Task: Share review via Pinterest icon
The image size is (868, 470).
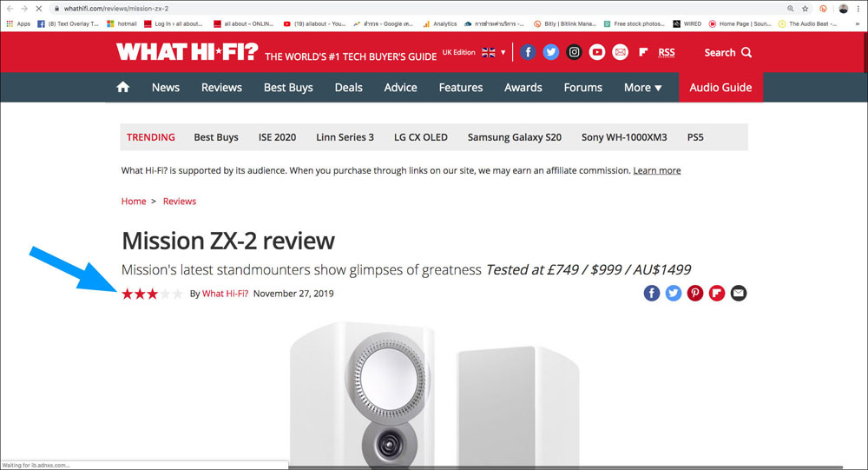Action: click(x=695, y=293)
